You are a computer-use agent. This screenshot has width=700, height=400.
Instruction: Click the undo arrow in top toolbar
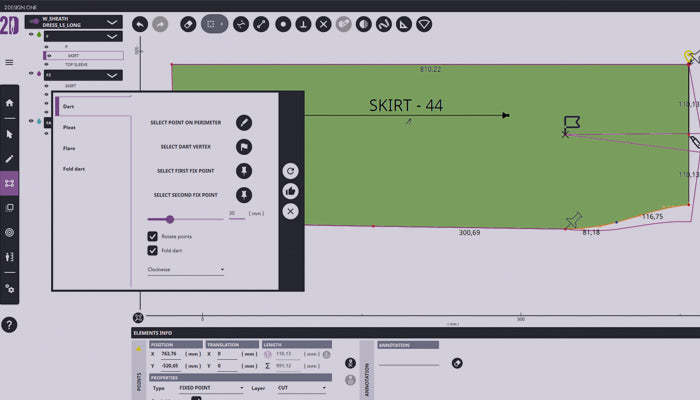(139, 23)
